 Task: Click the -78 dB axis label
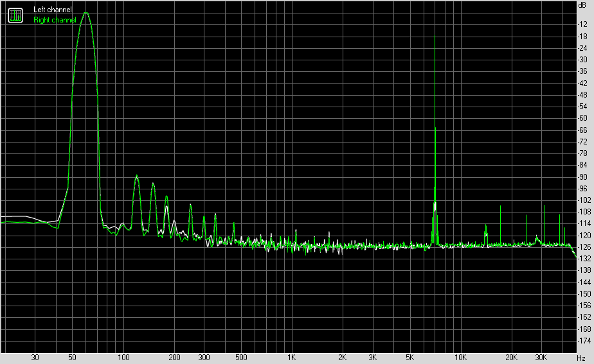582,153
